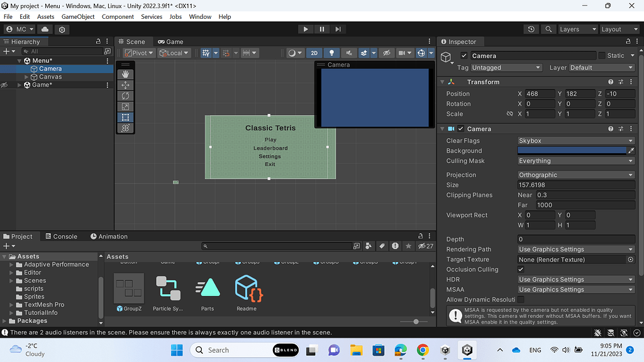This screenshot has width=644, height=362.
Task: Open the GameObject menu
Action: (x=78, y=16)
